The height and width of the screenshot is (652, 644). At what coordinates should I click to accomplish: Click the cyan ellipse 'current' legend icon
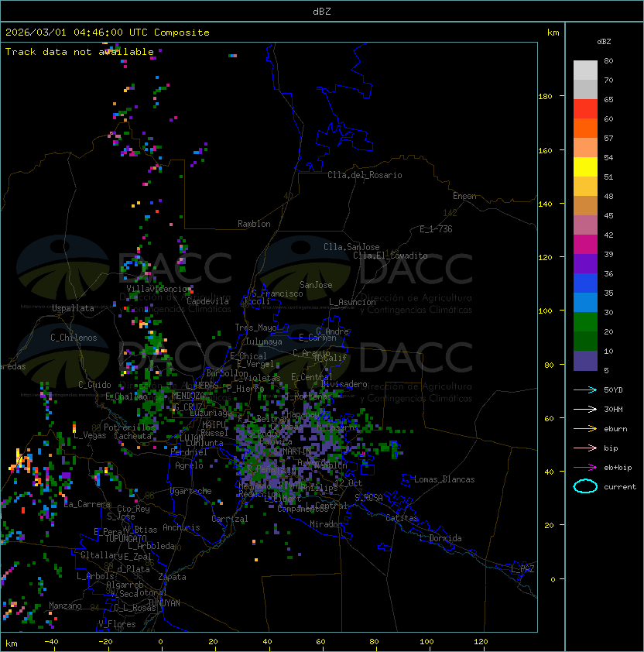585,486
